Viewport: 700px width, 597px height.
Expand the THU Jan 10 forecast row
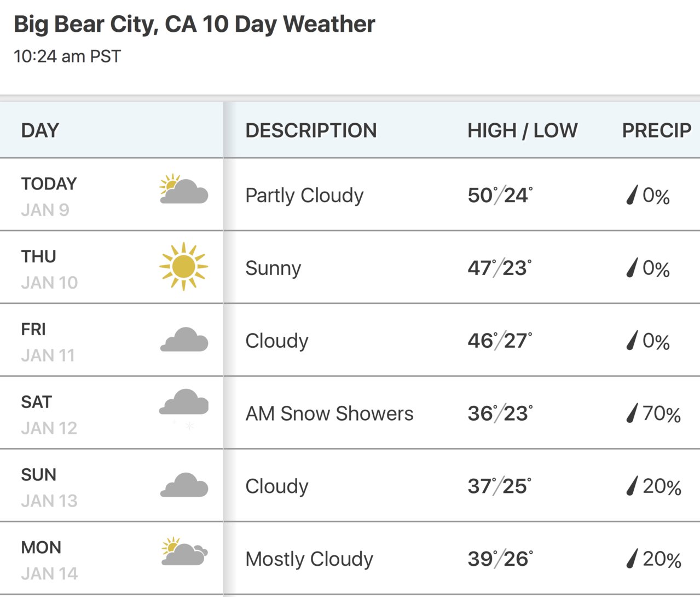pyautogui.click(x=350, y=267)
